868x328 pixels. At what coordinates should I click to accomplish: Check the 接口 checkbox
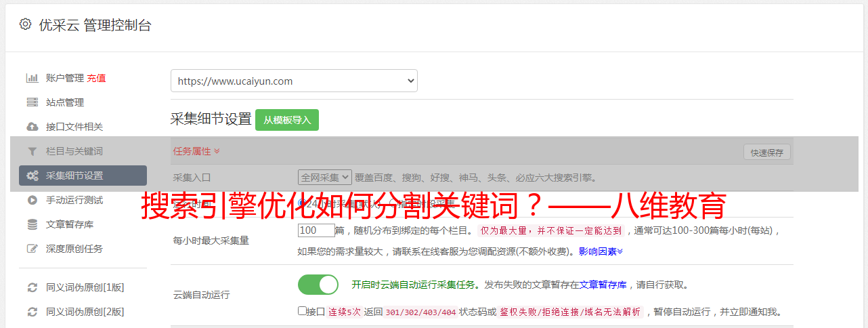[302, 311]
